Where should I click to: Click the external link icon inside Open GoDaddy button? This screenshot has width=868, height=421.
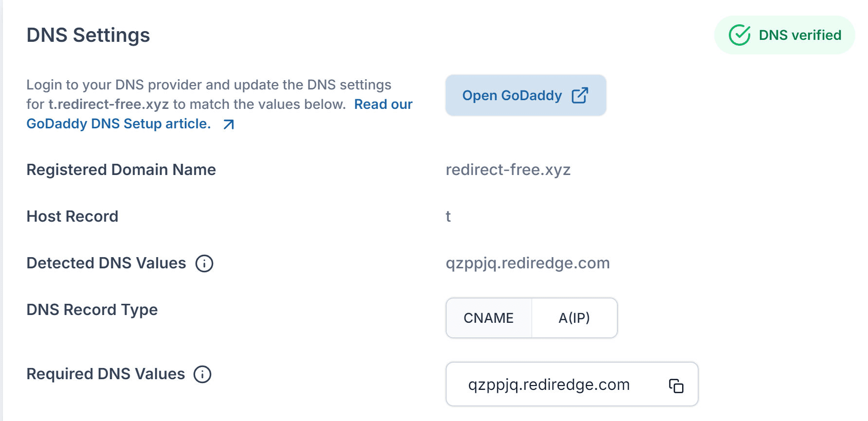click(x=580, y=95)
